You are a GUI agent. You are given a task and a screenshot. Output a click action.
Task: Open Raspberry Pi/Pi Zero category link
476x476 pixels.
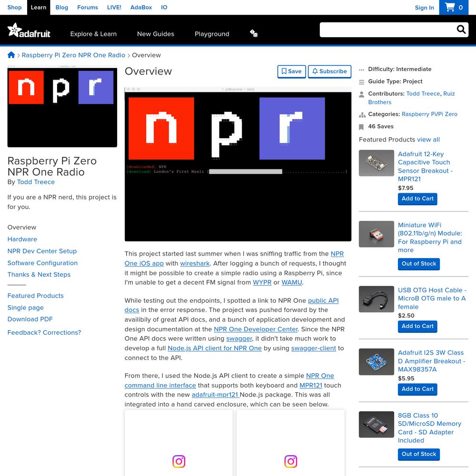point(429,114)
